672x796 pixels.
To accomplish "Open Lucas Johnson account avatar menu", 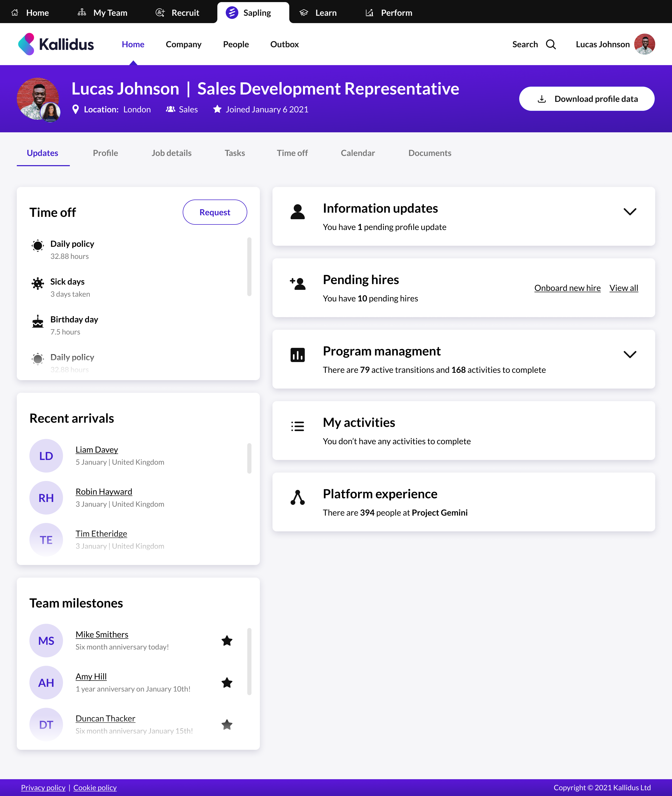I will tap(644, 44).
